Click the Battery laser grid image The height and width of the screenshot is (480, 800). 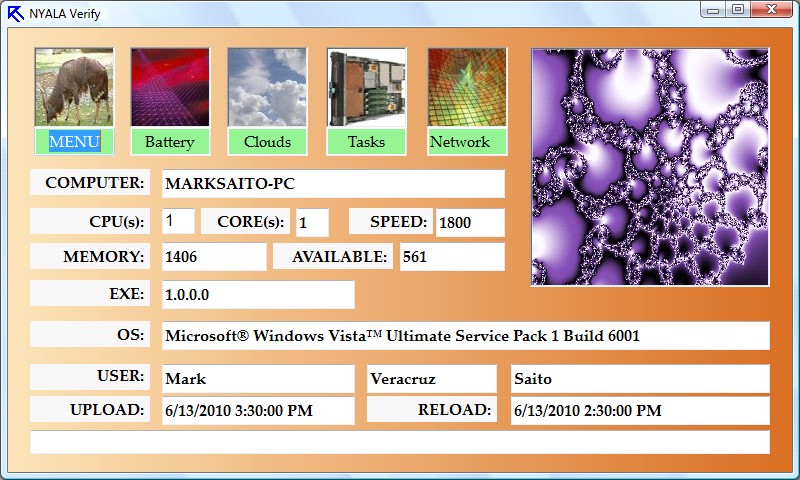(170, 87)
